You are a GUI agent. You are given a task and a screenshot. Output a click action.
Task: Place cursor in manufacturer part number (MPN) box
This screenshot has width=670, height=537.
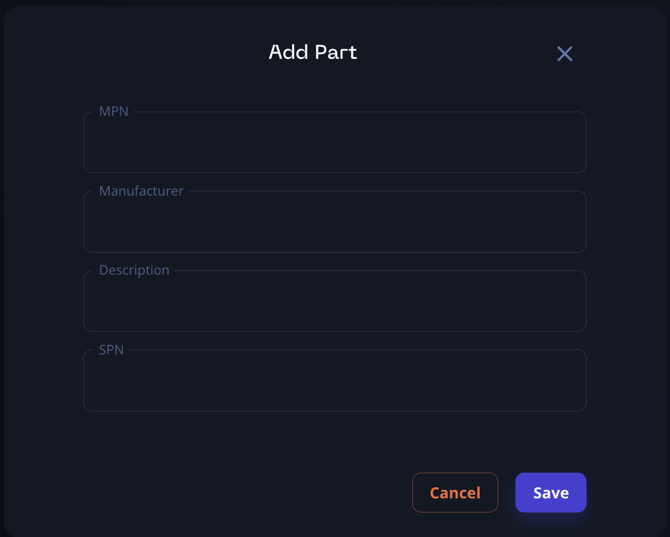[334, 143]
